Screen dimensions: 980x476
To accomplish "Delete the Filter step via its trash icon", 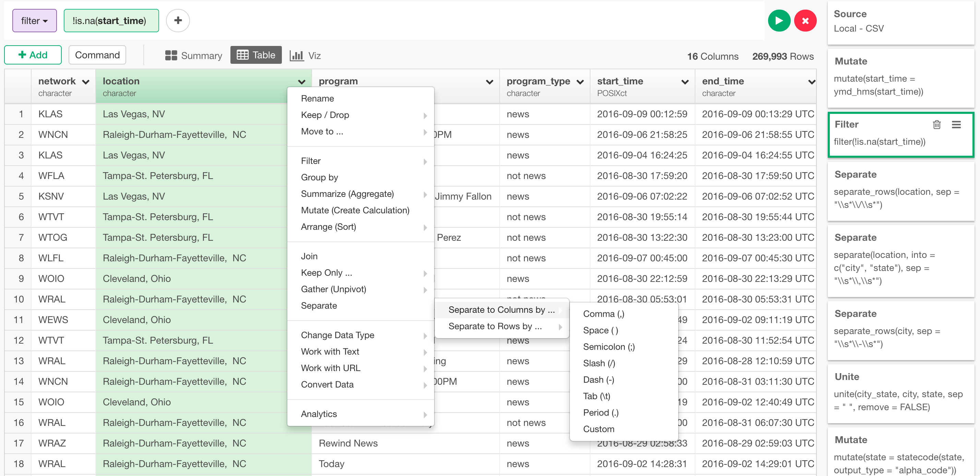I will 937,124.
